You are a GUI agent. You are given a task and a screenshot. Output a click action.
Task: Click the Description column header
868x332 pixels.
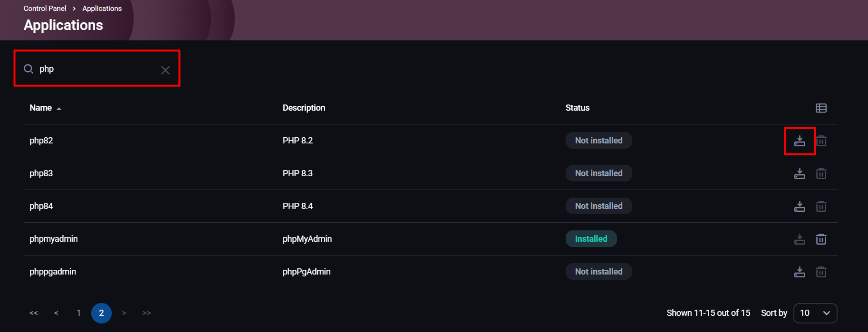pyautogui.click(x=304, y=108)
